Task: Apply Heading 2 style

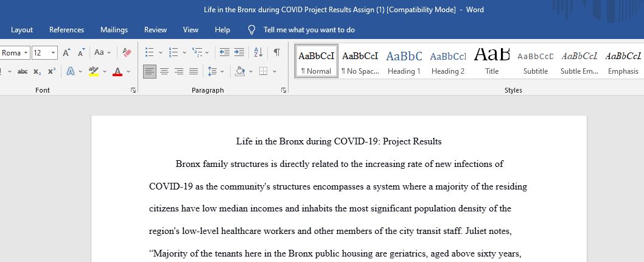Action: [x=447, y=61]
